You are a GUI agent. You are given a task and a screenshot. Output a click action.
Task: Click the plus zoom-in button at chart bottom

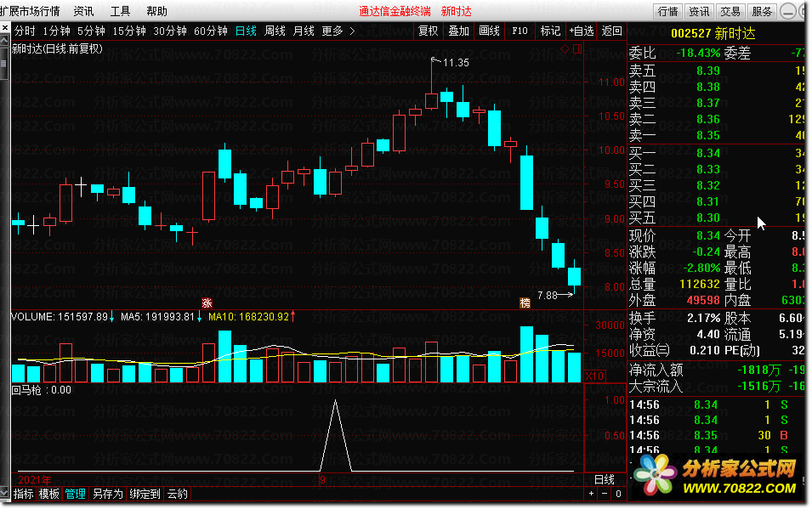tap(592, 494)
